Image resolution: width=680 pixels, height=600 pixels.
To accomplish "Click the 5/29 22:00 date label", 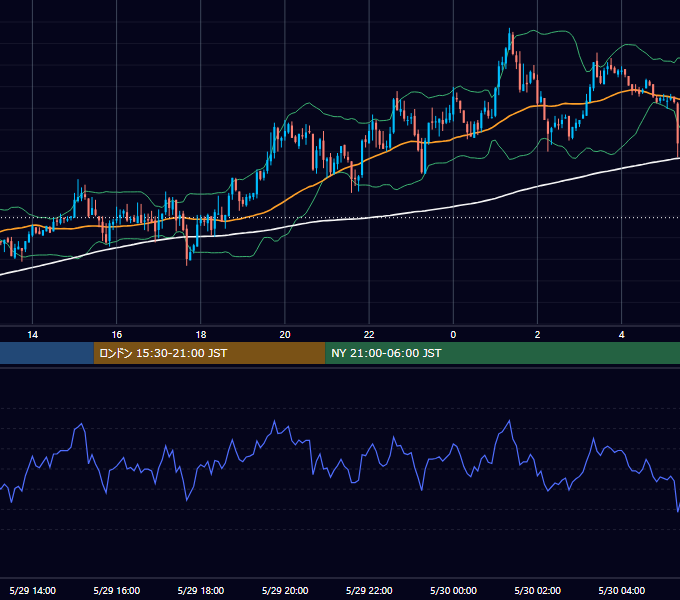I will 369,590.
